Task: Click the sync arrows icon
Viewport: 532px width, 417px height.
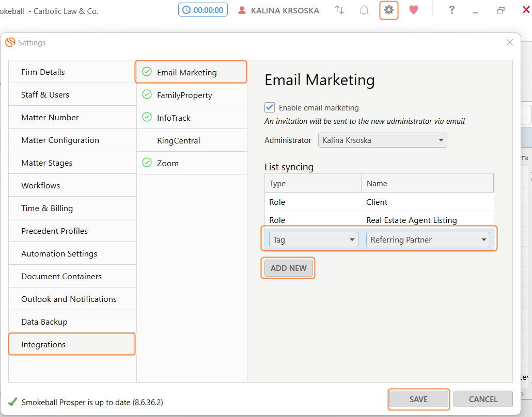Action: 339,10
